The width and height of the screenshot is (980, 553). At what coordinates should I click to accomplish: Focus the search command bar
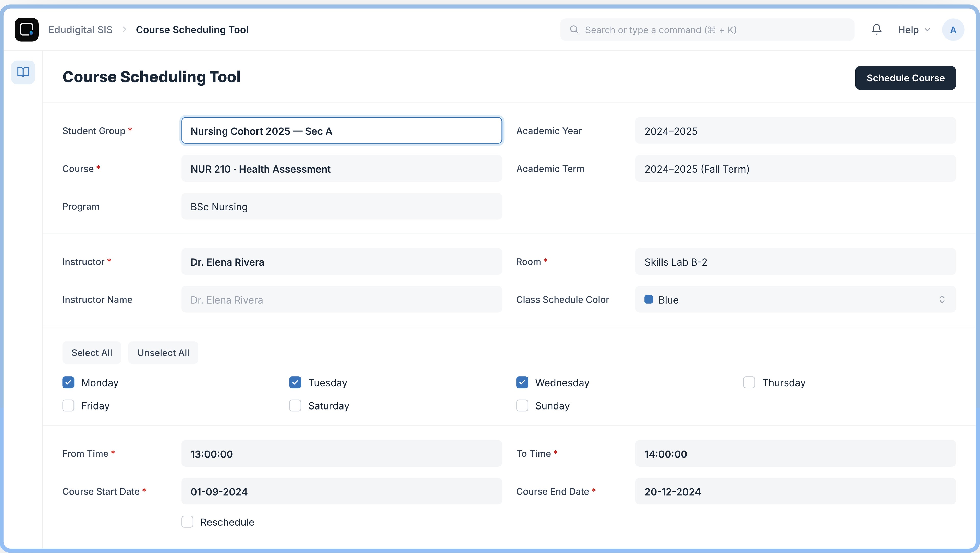[x=707, y=30]
